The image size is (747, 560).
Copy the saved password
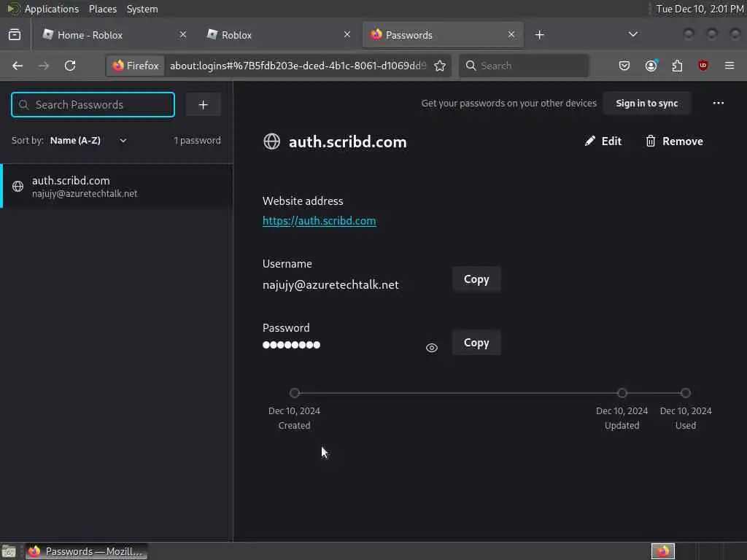click(x=476, y=343)
